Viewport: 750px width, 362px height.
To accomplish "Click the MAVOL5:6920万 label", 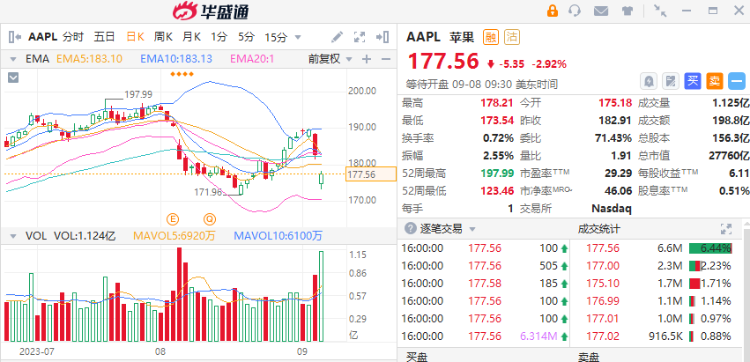I will 174,235.
